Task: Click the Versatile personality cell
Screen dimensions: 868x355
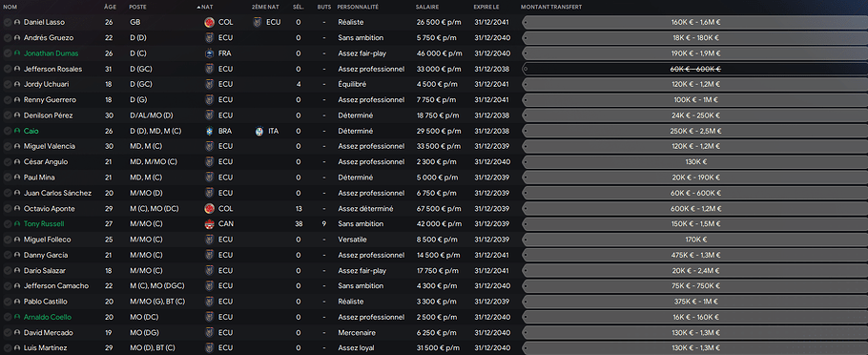Action: point(352,240)
